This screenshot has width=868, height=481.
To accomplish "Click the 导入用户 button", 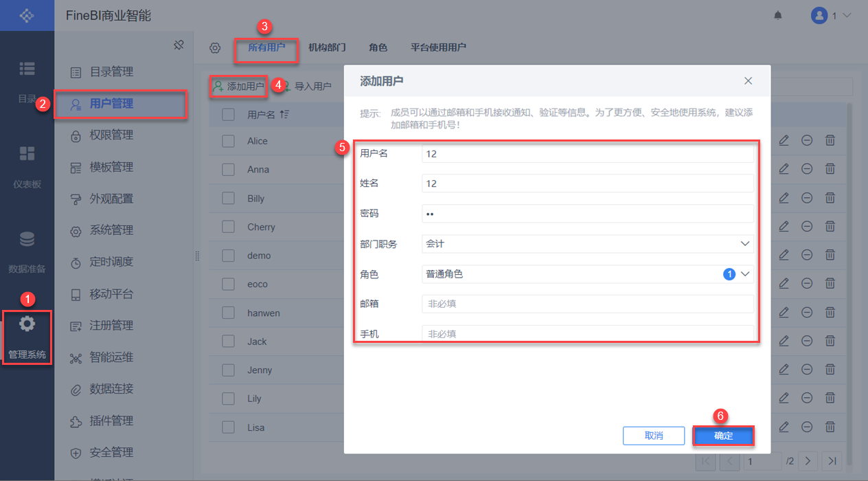I will coord(306,87).
